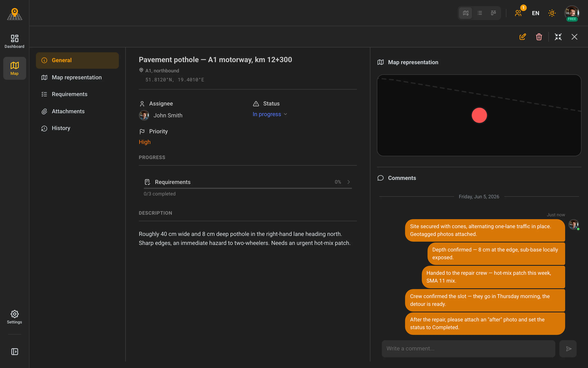Click the Priority flag icon
Screen dimensions: 588x368
point(142,131)
